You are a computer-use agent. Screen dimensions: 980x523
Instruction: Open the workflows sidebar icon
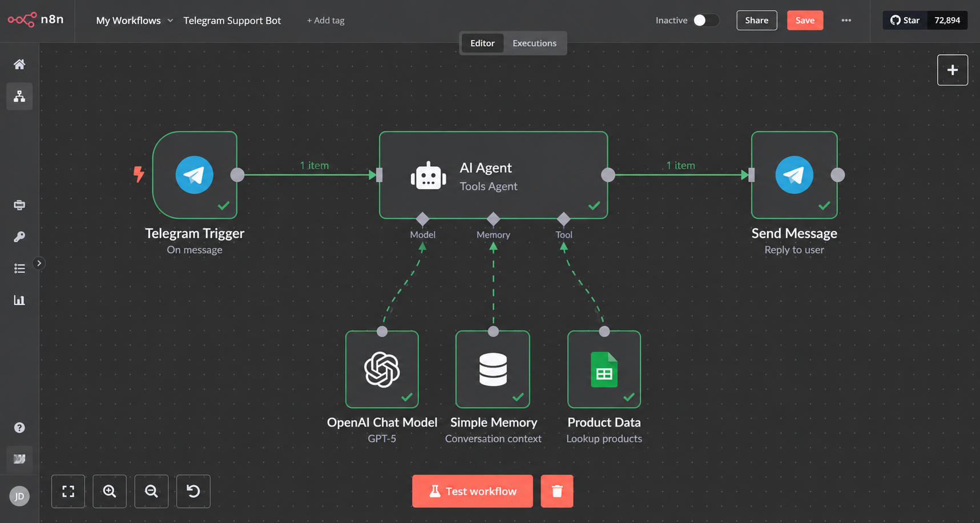point(19,96)
